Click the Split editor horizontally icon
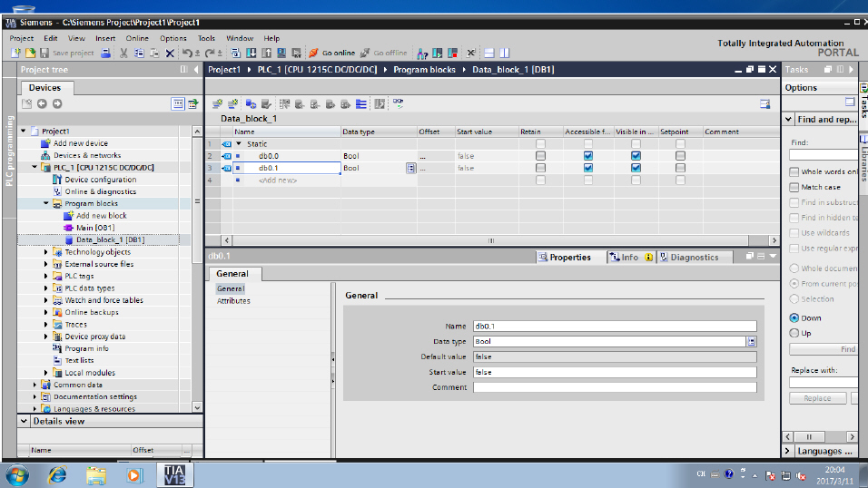Viewport: 868px width, 488px height. click(489, 54)
